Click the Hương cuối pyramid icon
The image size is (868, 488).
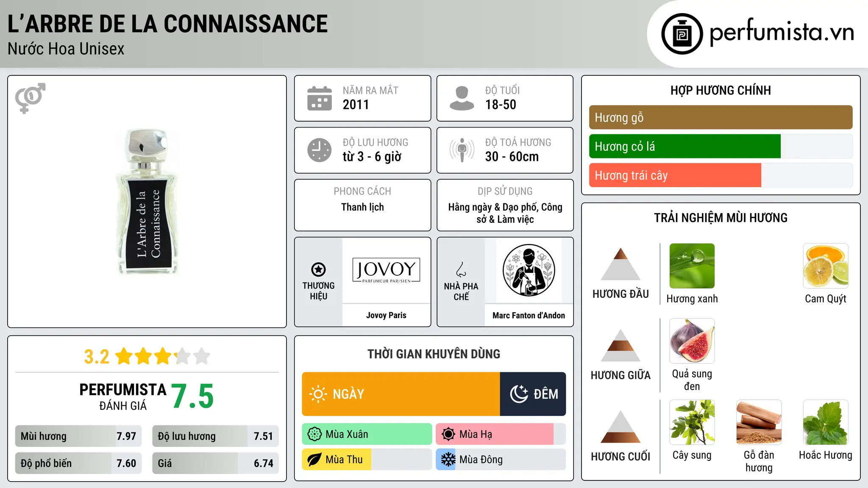(620, 427)
